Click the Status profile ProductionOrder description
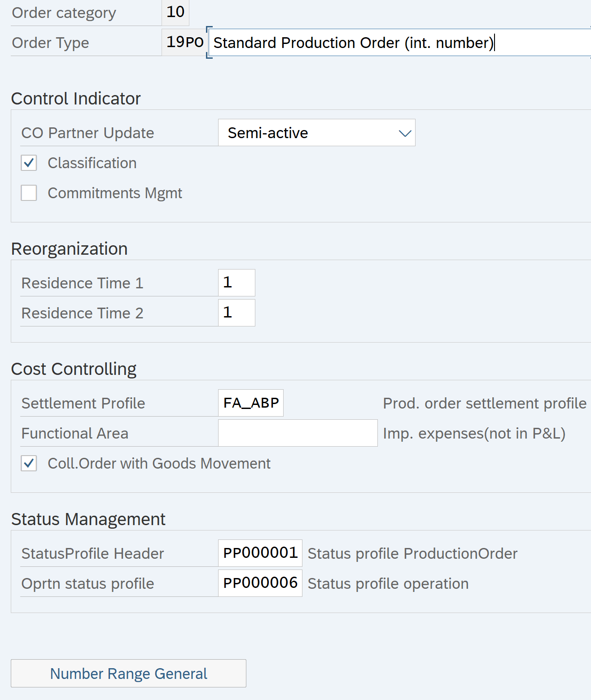Screen dimensions: 591x700 412,553
